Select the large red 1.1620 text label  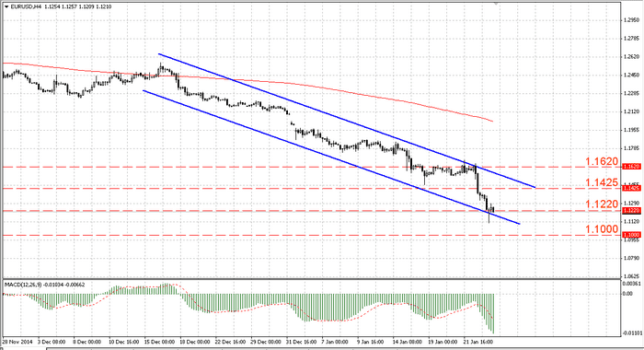(602, 161)
